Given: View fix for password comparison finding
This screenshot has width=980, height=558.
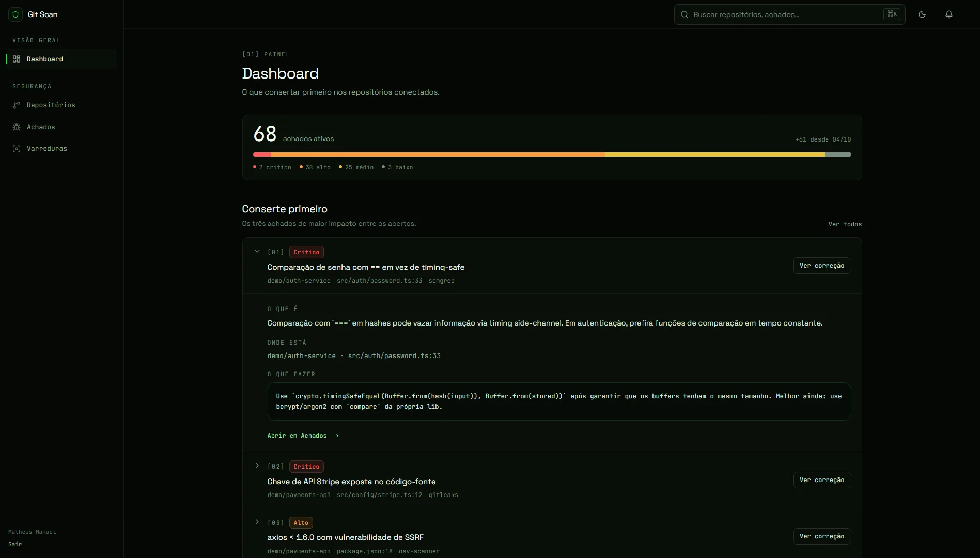Looking at the screenshot, I should tap(822, 266).
